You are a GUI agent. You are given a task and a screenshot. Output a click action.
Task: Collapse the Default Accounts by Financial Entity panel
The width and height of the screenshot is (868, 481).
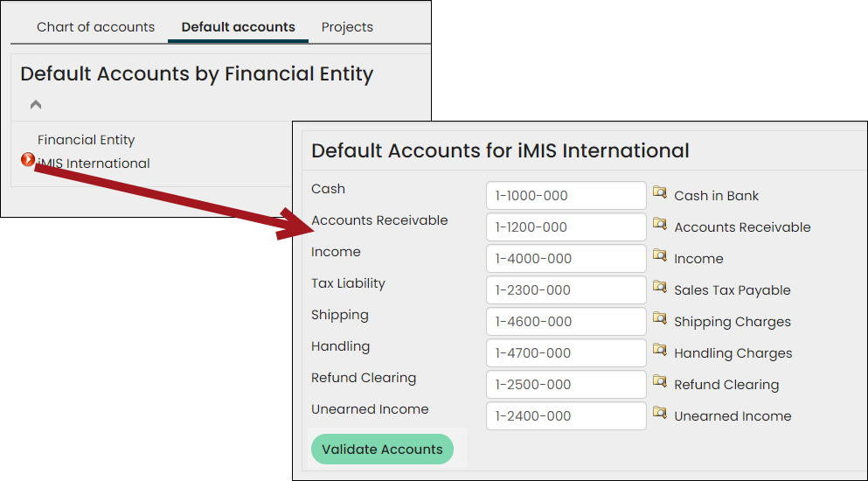tap(36, 104)
